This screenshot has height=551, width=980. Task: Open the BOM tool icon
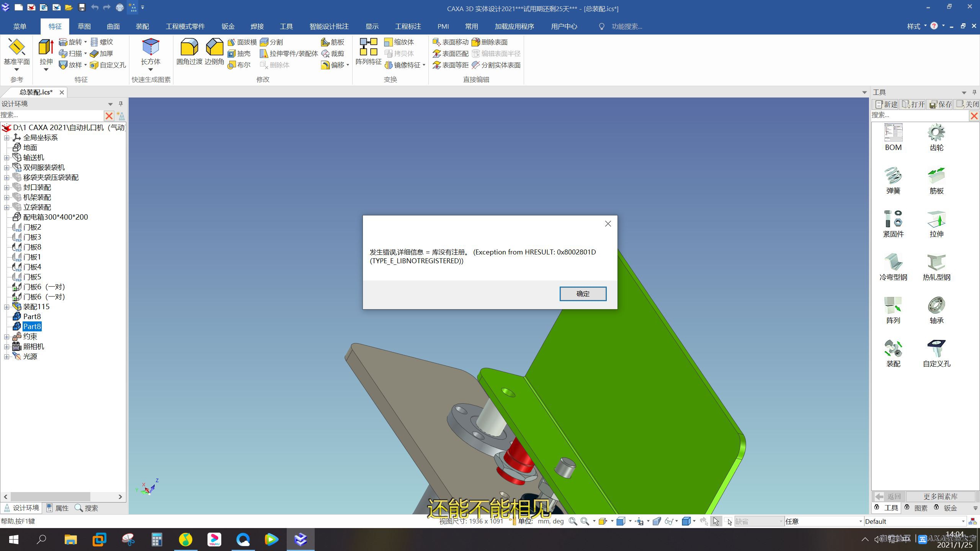tap(893, 133)
